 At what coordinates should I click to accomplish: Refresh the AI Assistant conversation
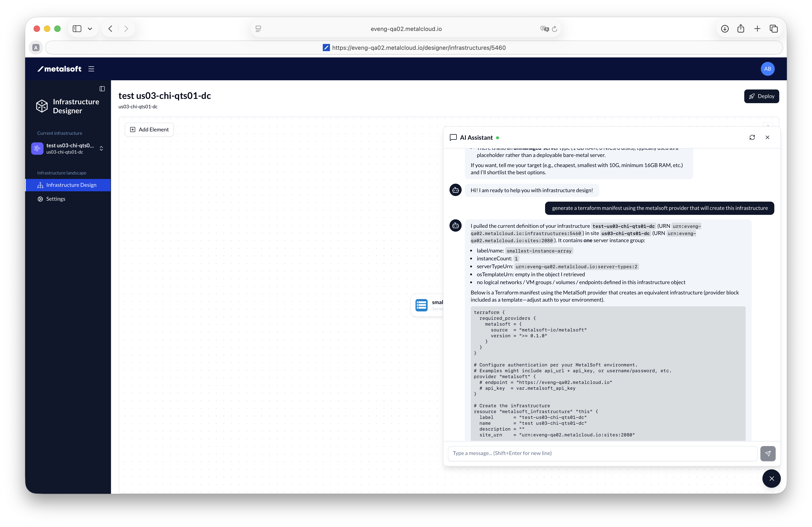point(752,137)
